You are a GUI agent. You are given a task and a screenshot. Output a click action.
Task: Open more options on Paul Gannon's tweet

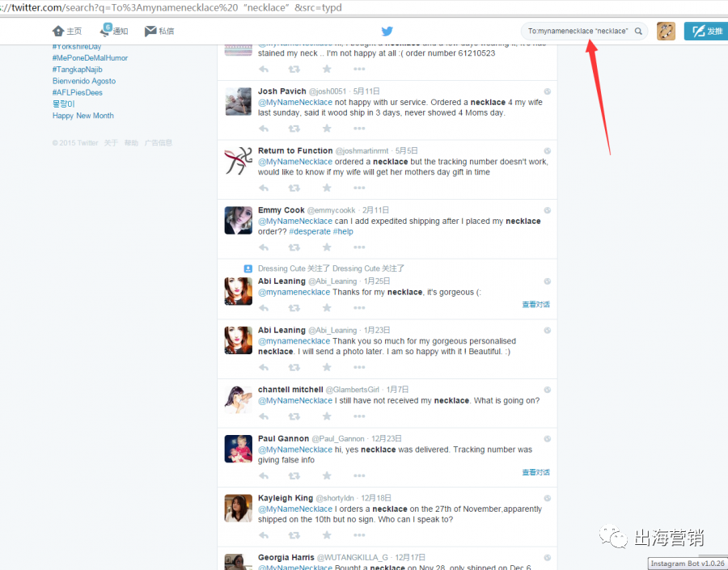point(359,475)
